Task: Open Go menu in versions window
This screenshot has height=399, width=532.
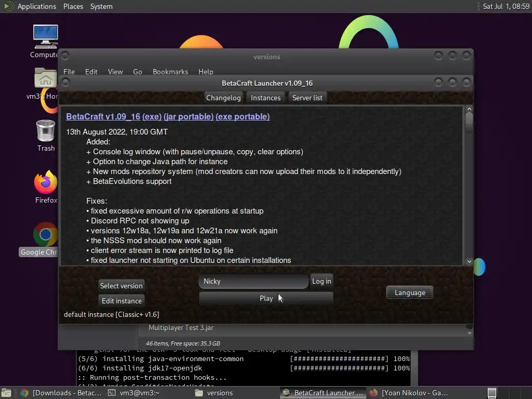Action: click(137, 72)
